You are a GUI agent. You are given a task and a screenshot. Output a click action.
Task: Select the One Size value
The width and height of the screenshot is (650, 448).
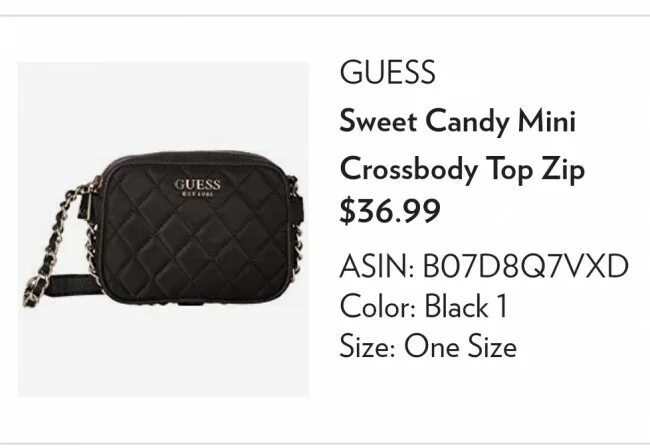460,347
